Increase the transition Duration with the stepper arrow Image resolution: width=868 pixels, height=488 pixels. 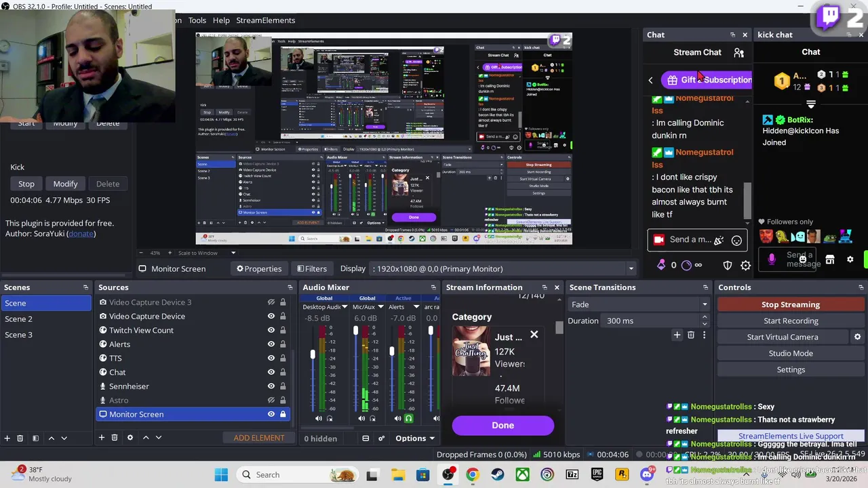pyautogui.click(x=705, y=317)
